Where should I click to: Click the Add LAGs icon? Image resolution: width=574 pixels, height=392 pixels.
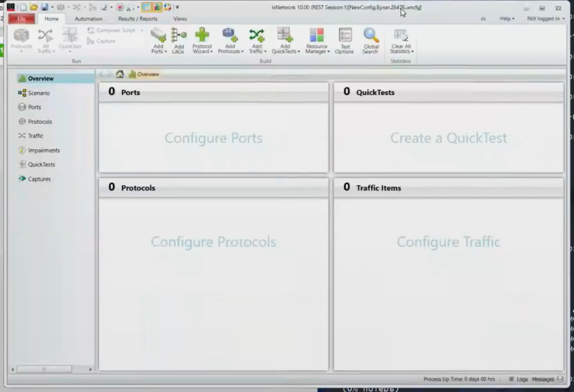tap(179, 36)
